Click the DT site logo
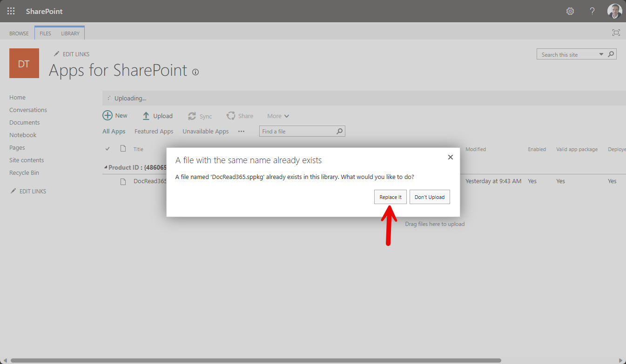The height and width of the screenshot is (364, 626). click(x=24, y=63)
